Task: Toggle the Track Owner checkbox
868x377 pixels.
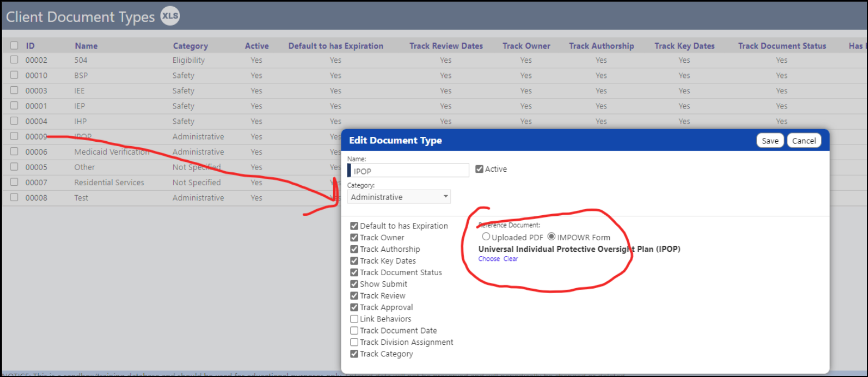Action: [354, 237]
